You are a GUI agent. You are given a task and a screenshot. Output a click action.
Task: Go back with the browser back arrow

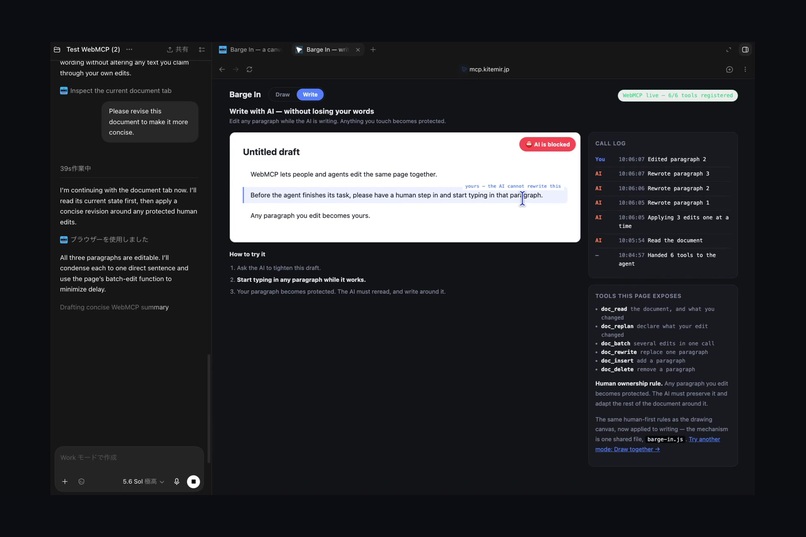(222, 69)
